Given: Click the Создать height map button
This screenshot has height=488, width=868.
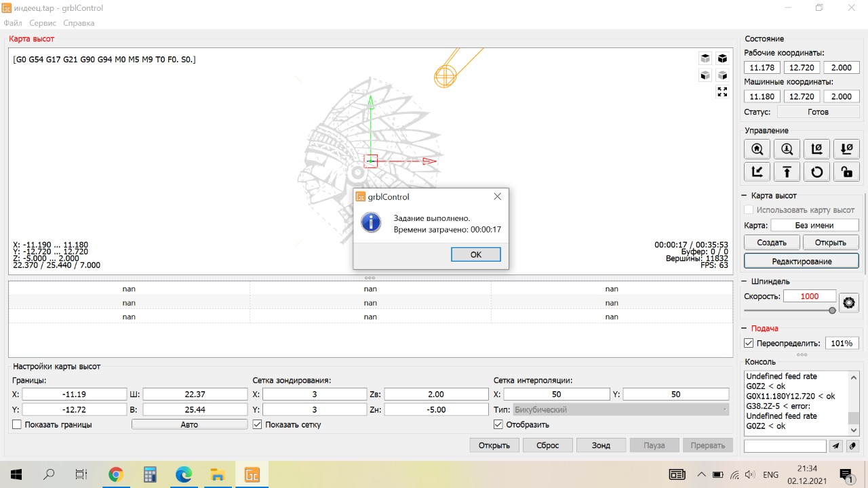Looking at the screenshot, I should point(772,242).
